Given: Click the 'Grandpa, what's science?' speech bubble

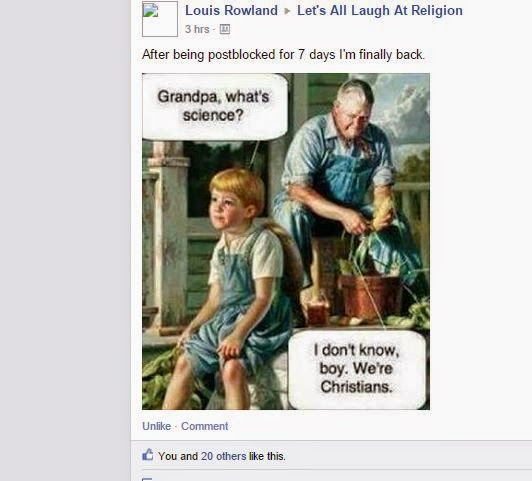Looking at the screenshot, I should (x=214, y=107).
